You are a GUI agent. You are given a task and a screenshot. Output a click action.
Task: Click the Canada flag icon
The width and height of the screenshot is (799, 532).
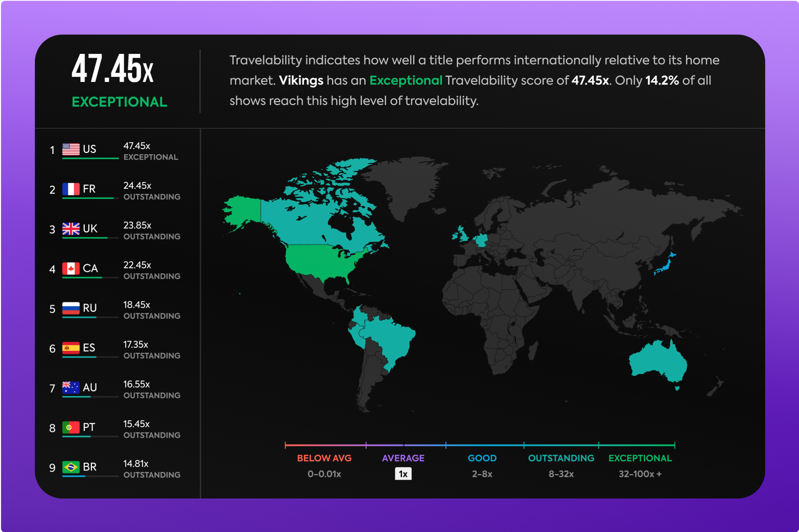click(x=71, y=268)
